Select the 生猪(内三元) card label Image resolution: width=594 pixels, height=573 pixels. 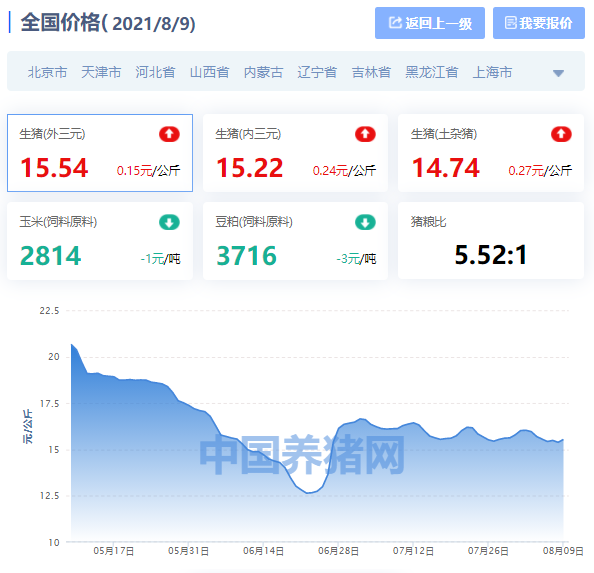(248, 134)
